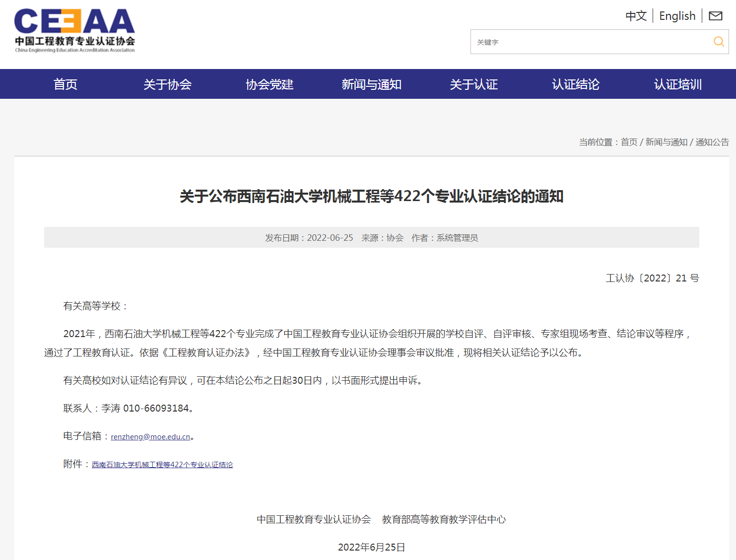Click the renzheng@moe.edu.cn email link
The height and width of the screenshot is (560, 736).
click(150, 437)
